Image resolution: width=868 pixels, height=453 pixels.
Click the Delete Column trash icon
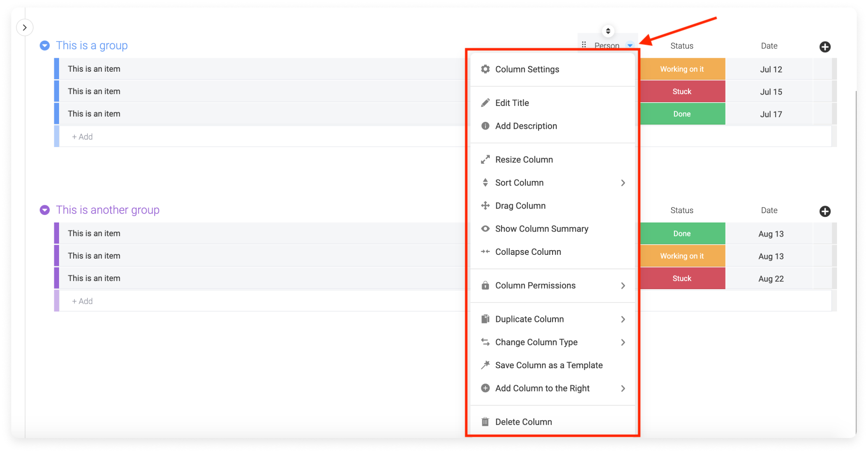(x=485, y=422)
